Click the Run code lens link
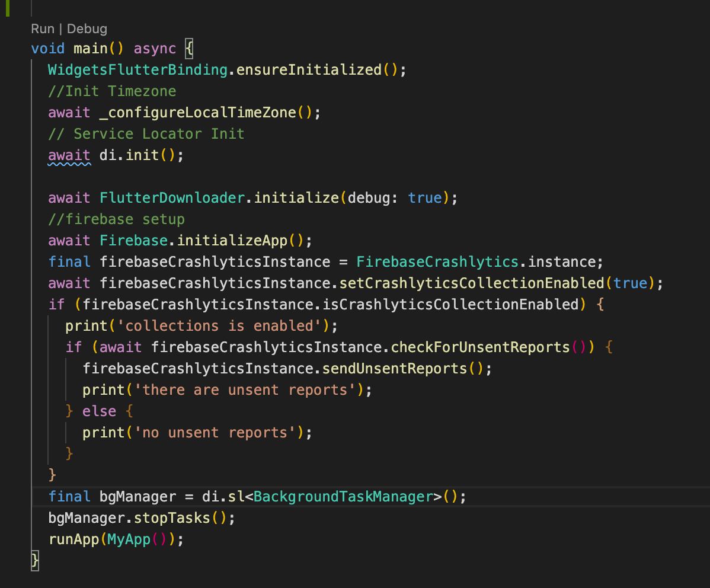 pyautogui.click(x=43, y=29)
